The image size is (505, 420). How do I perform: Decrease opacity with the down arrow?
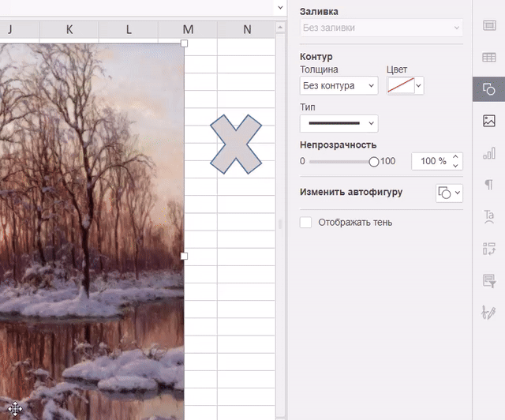[455, 165]
